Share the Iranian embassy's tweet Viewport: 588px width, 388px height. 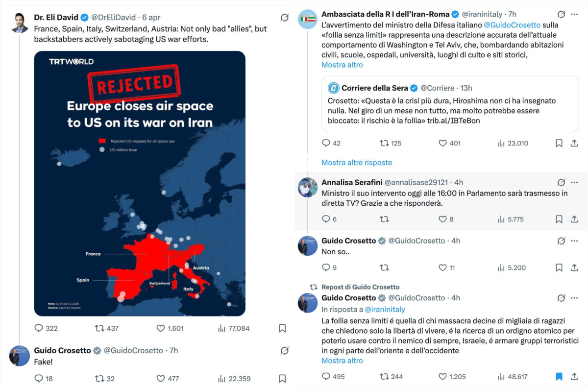tap(574, 143)
